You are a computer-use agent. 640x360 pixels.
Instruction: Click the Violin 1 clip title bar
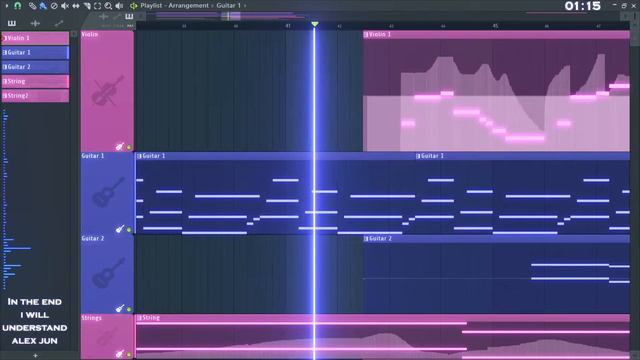(496, 35)
